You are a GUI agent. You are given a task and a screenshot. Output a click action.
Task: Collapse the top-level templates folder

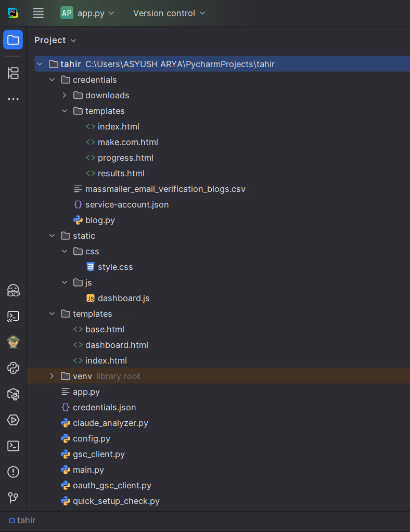52,314
